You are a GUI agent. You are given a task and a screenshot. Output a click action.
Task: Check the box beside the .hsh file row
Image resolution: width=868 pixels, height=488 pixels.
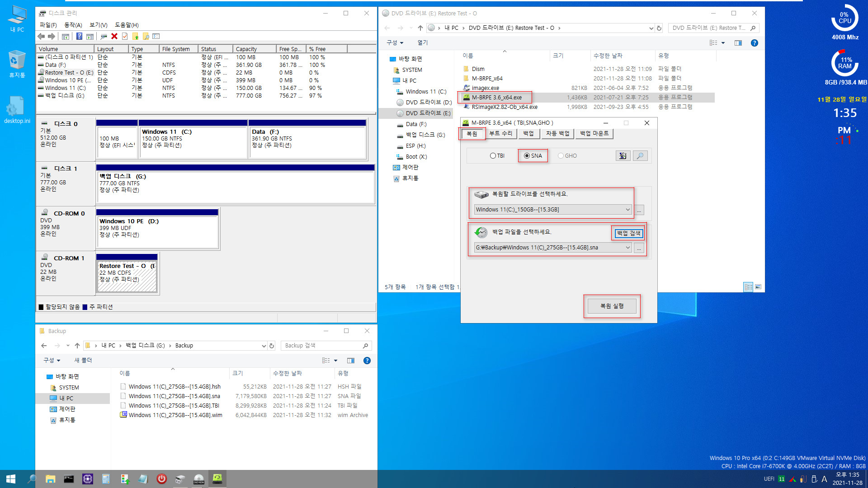point(123,387)
